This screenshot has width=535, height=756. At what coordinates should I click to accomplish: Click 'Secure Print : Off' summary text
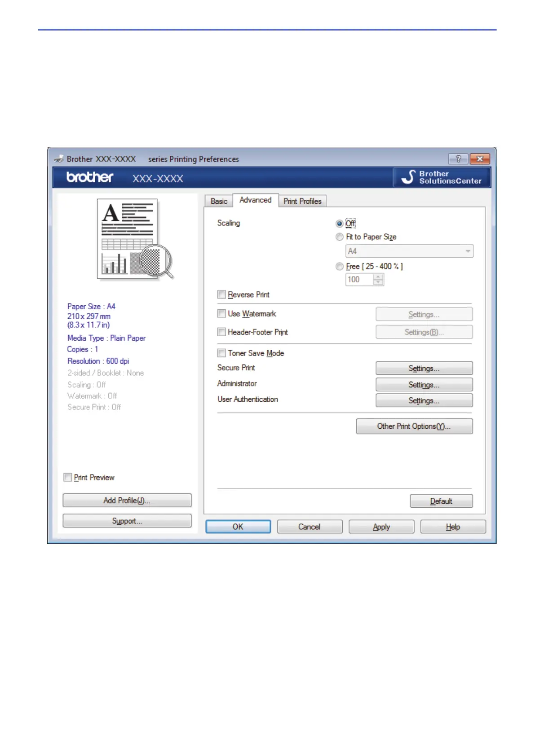click(x=94, y=407)
